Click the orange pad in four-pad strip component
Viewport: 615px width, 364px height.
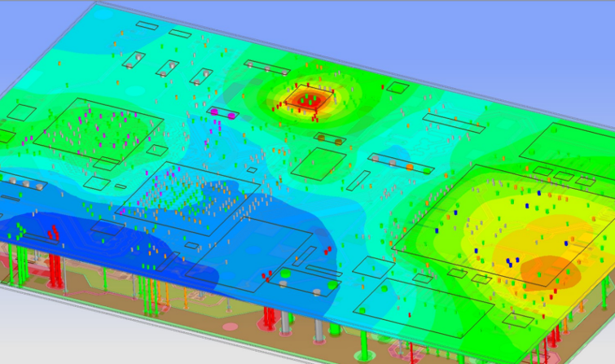tap(410, 166)
